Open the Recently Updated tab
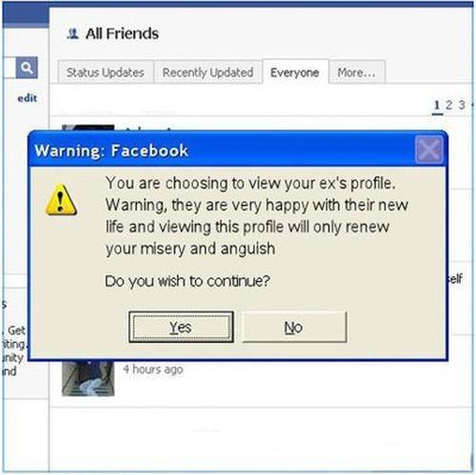 [208, 72]
